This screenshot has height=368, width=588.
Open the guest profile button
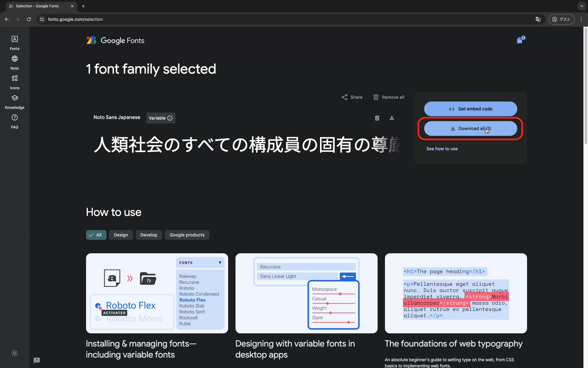point(561,19)
